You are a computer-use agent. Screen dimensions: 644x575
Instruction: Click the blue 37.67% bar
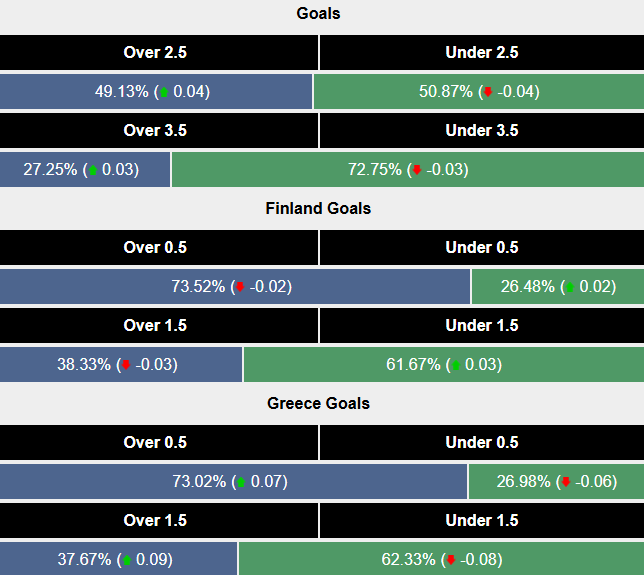point(118,560)
